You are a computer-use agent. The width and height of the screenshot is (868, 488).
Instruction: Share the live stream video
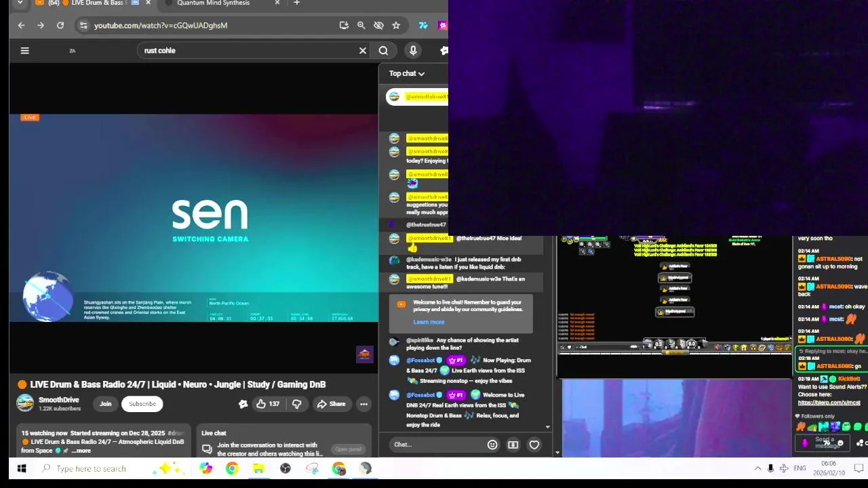point(331,404)
